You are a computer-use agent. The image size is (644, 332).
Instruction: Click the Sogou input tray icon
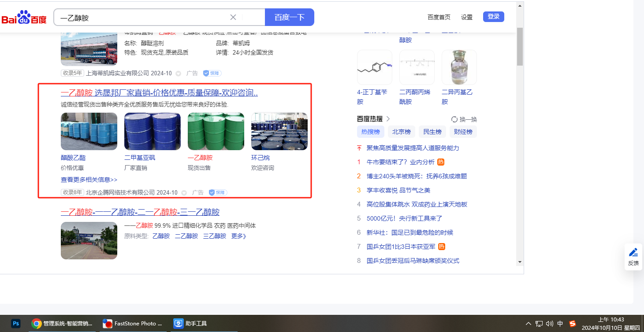click(573, 324)
